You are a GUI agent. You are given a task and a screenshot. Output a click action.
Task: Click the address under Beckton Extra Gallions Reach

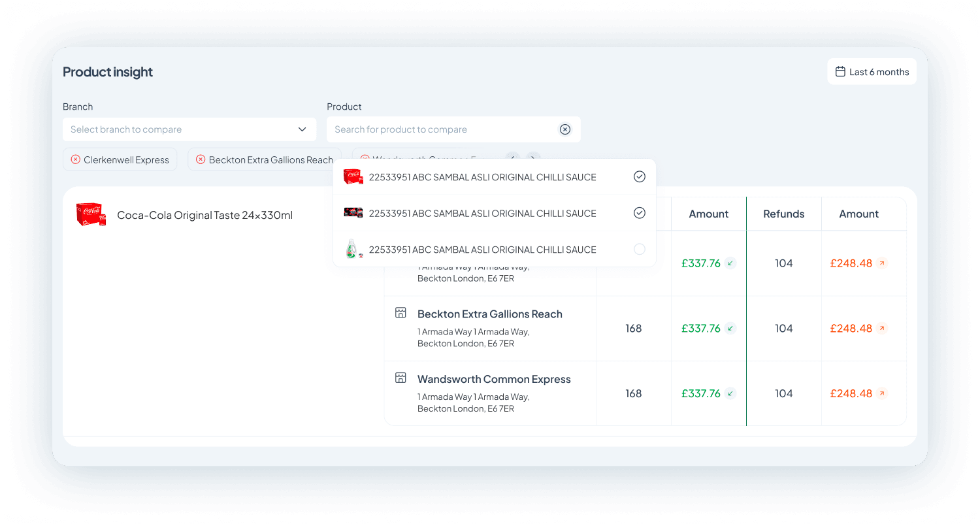point(474,338)
